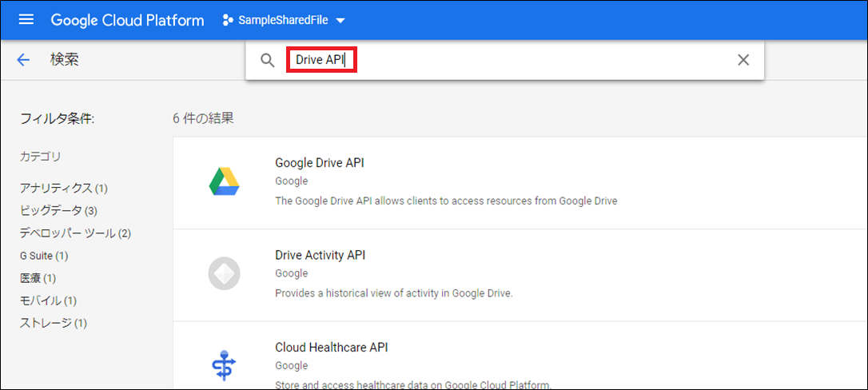This screenshot has height=390, width=868.
Task: Filter by 医療 (1) category
Action: tap(38, 277)
